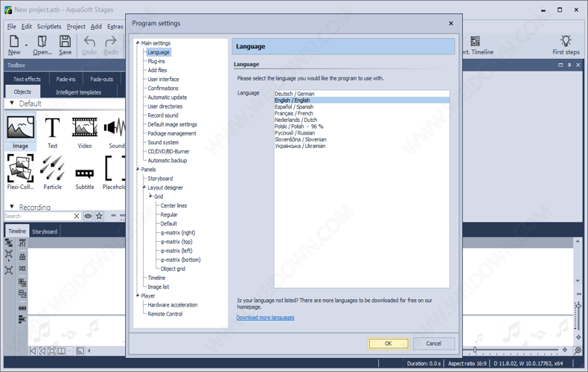
Task: Switch to the Fade-ins tab
Action: point(65,79)
